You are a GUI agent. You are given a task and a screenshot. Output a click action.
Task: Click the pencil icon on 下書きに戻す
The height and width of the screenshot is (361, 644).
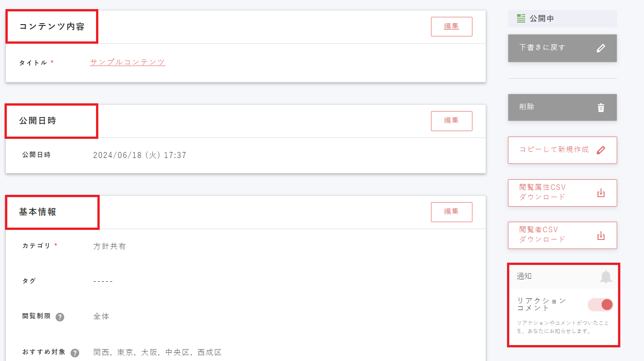601,48
